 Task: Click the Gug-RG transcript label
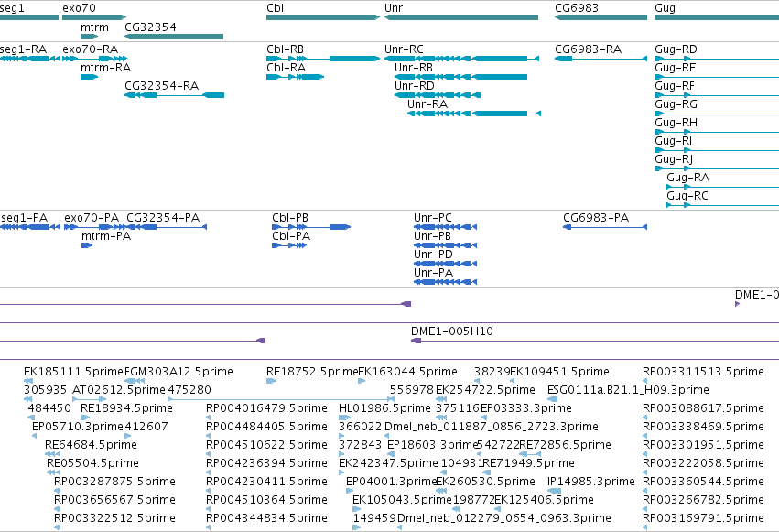(676, 104)
